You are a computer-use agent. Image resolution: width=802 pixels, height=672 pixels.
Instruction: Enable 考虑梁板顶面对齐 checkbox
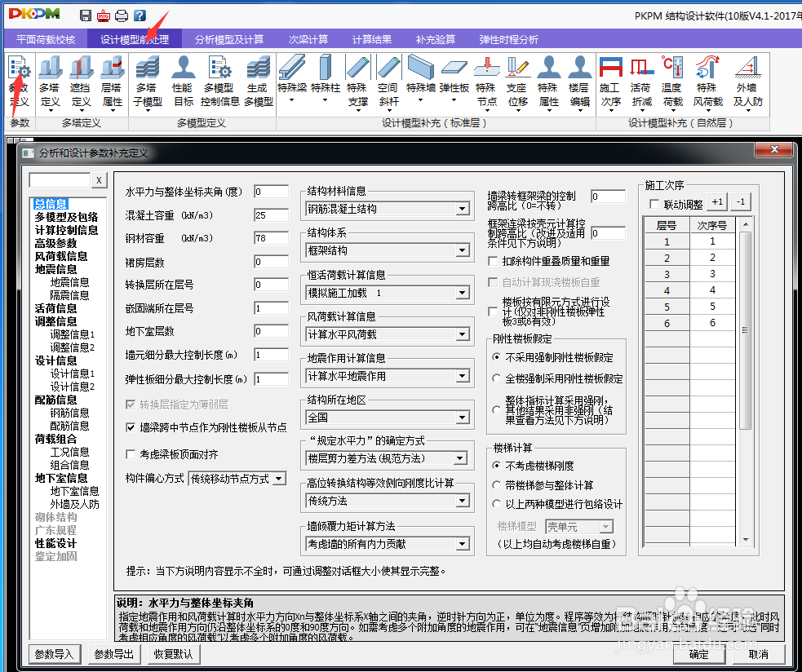(x=131, y=454)
